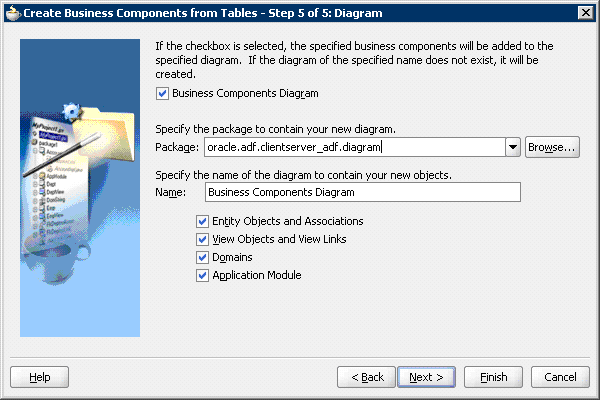The width and height of the screenshot is (600, 400).
Task: Toggle View Objects and View Links checkbox
Action: click(204, 239)
